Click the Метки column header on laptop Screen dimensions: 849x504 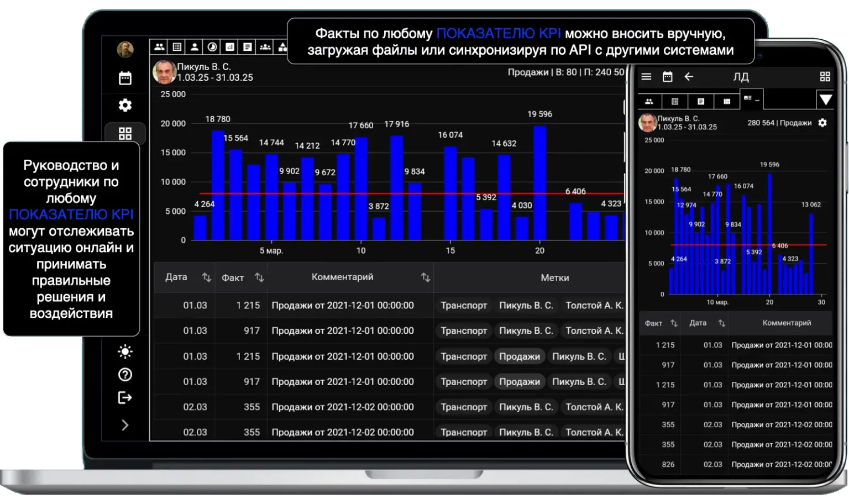[x=555, y=278]
